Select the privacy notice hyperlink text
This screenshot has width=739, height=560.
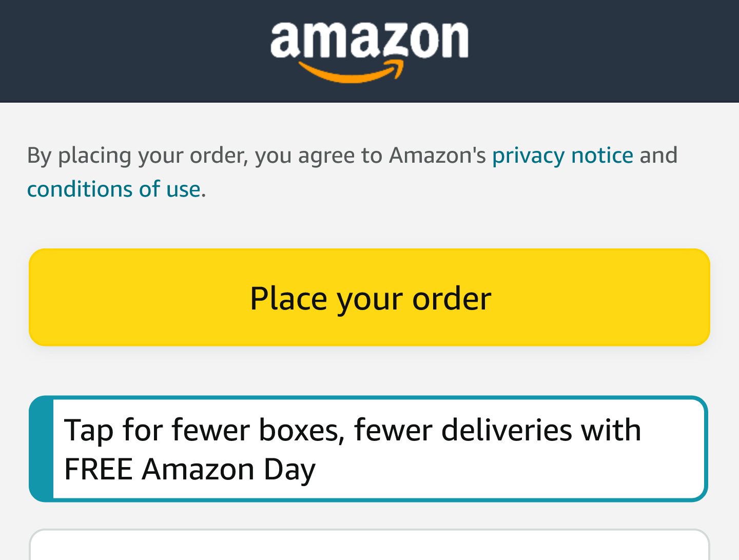561,155
